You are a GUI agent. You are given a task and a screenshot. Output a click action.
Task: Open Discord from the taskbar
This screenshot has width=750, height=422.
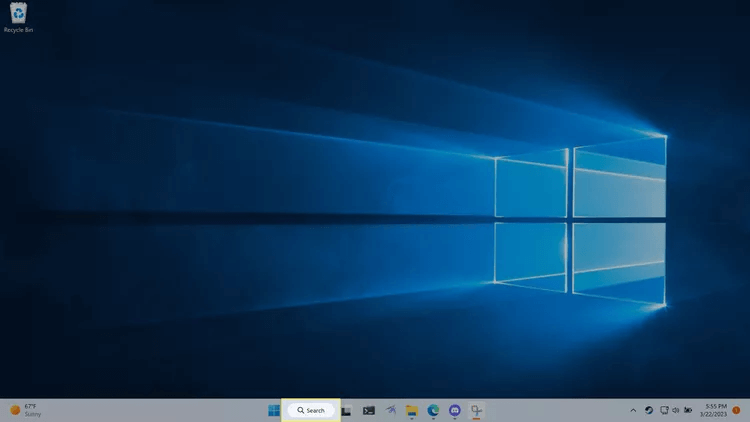[455, 410]
